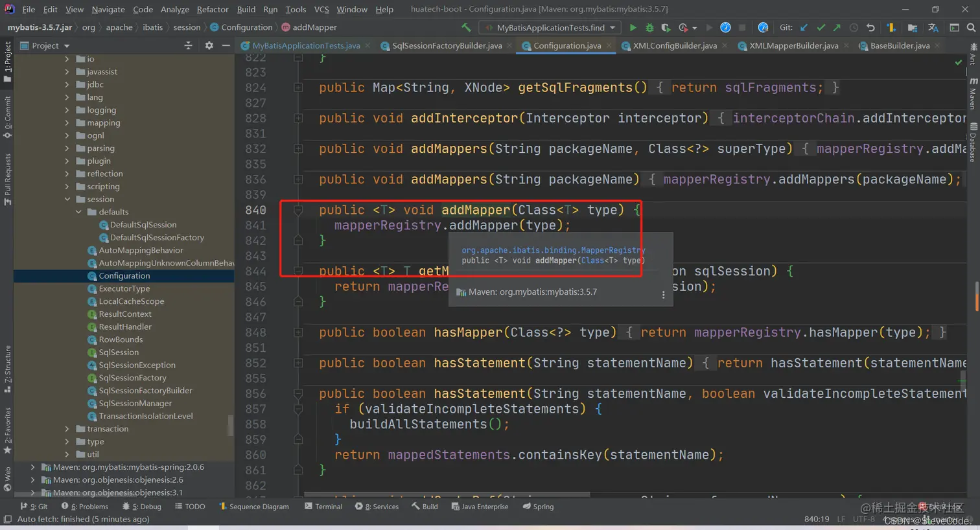This screenshot has height=530, width=980.
Task: Select ExecutorType class in tree
Action: click(x=124, y=288)
